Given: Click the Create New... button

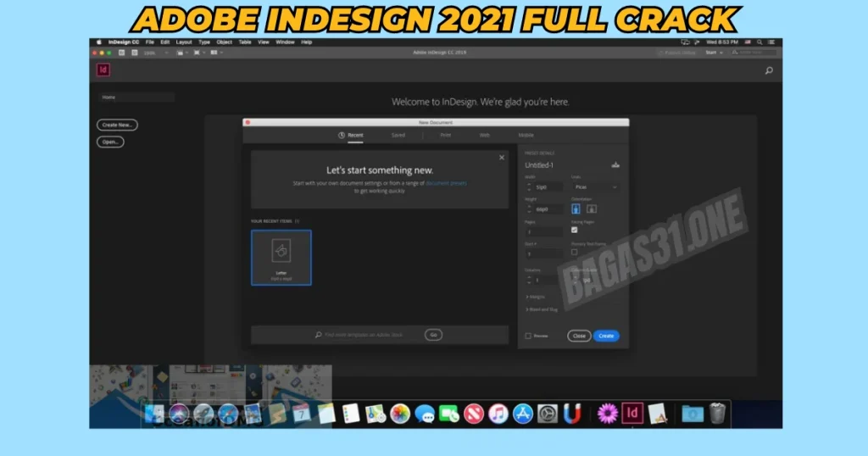Looking at the screenshot, I should pyautogui.click(x=117, y=125).
